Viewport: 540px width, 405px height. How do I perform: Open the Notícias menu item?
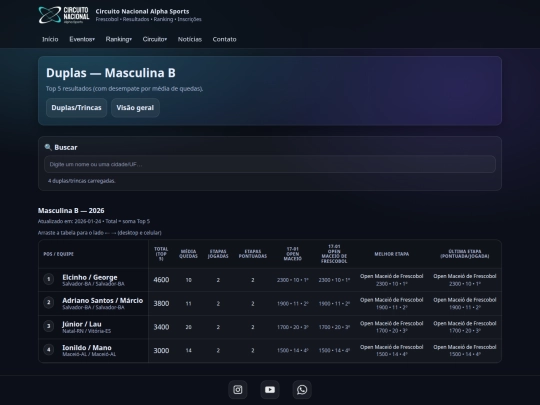pyautogui.click(x=190, y=39)
